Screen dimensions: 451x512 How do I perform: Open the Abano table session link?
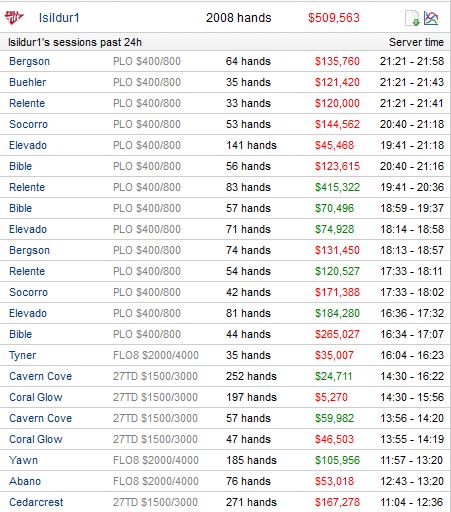pyautogui.click(x=25, y=481)
